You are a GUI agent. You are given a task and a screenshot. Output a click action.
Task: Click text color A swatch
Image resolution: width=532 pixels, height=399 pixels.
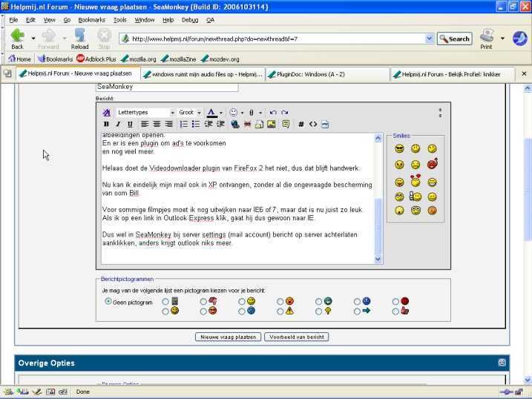[x=211, y=113]
